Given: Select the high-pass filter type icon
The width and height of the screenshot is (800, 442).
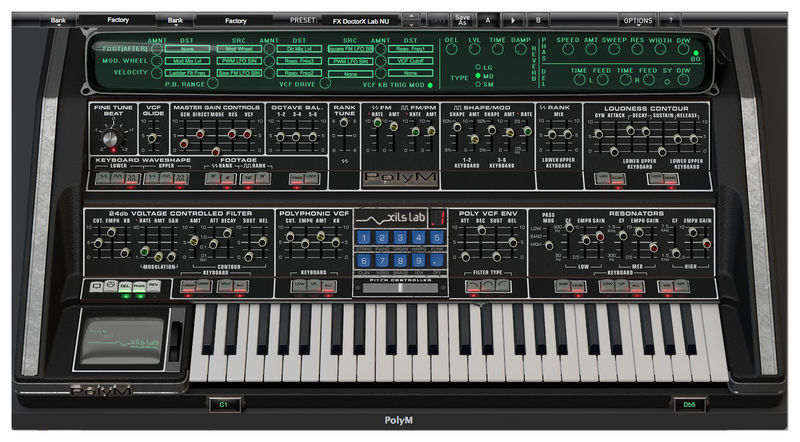Looking at the screenshot, I should pos(503,286).
